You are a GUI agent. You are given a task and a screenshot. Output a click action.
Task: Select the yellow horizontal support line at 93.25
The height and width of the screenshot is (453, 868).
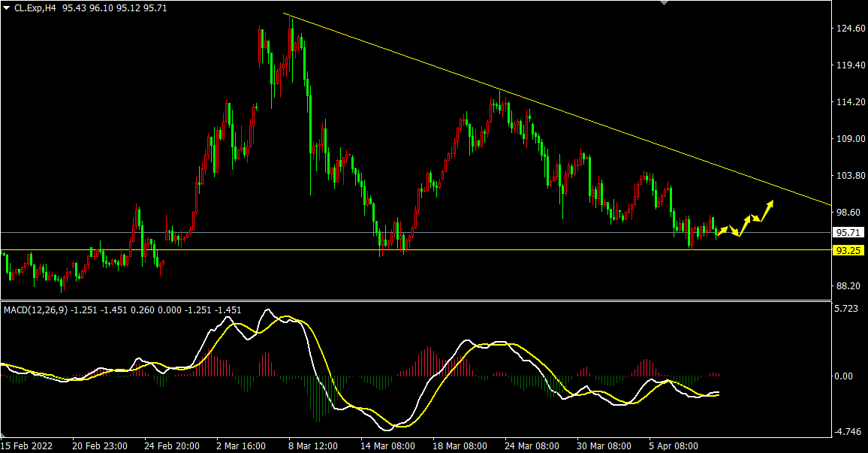coord(451,249)
